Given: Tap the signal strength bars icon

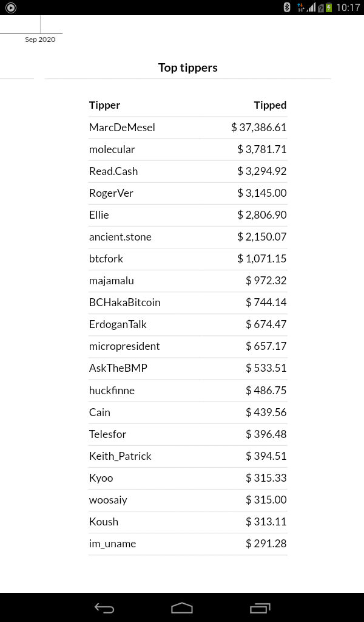Looking at the screenshot, I should click(311, 7).
